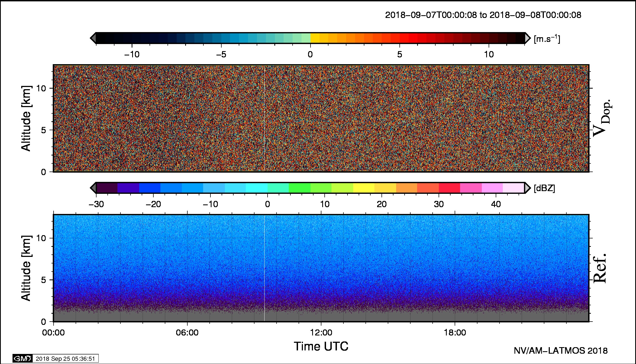Click the Ref. panel label
The height and width of the screenshot is (364, 636).
pyautogui.click(x=600, y=268)
